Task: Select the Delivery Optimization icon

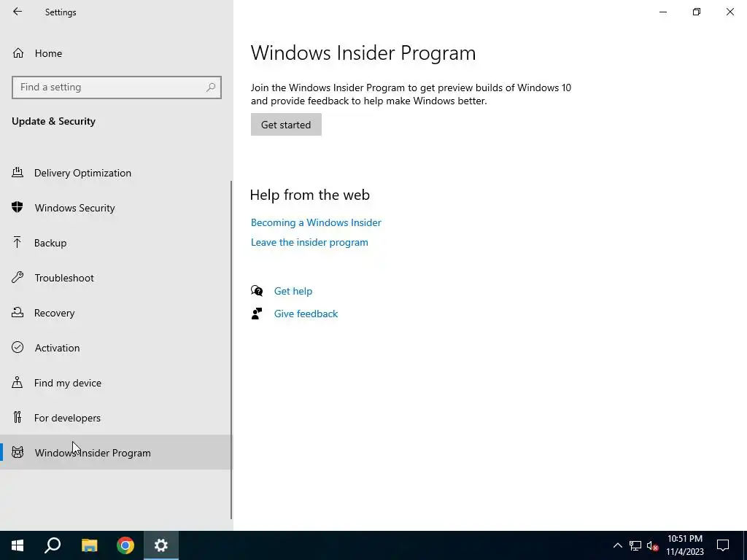Action: click(18, 172)
